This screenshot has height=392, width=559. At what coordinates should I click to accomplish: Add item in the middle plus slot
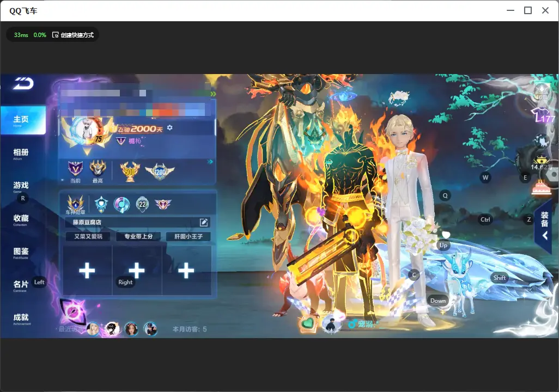tap(137, 271)
